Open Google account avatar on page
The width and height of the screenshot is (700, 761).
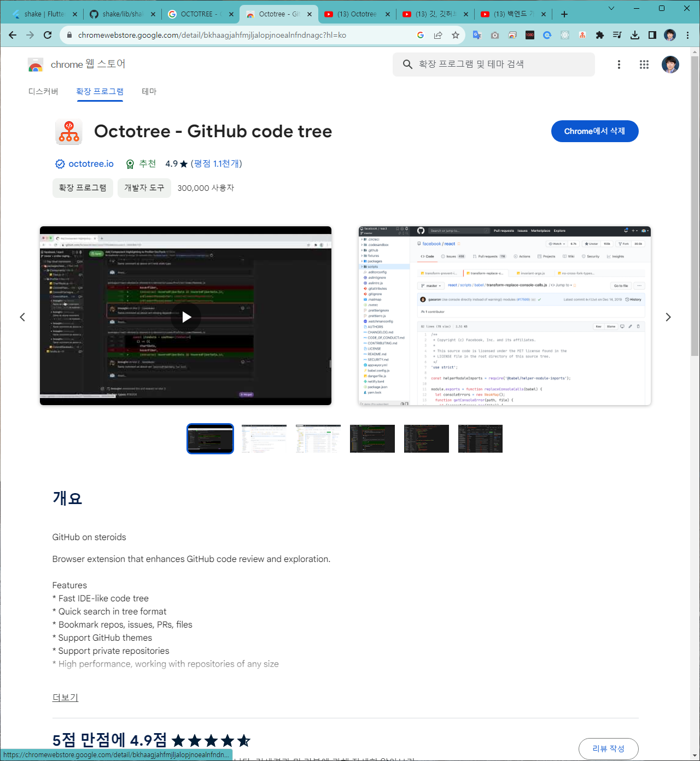[670, 65]
